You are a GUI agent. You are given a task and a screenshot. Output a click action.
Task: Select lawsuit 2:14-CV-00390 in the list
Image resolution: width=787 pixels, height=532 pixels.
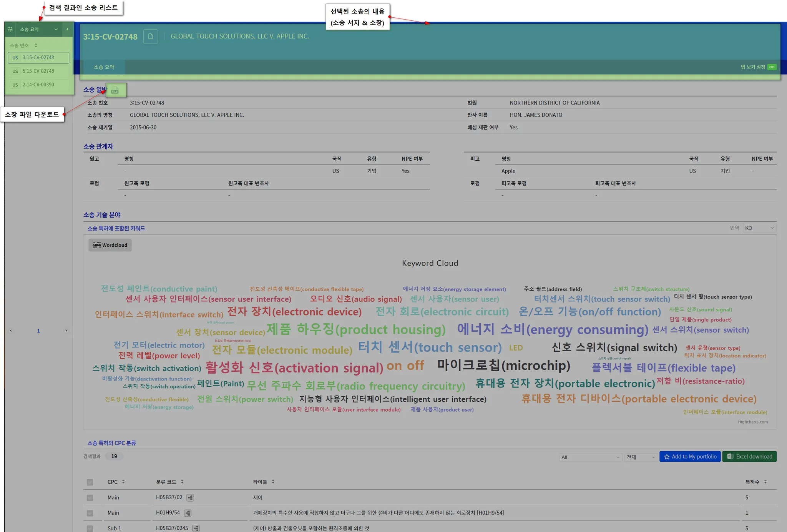click(38, 85)
